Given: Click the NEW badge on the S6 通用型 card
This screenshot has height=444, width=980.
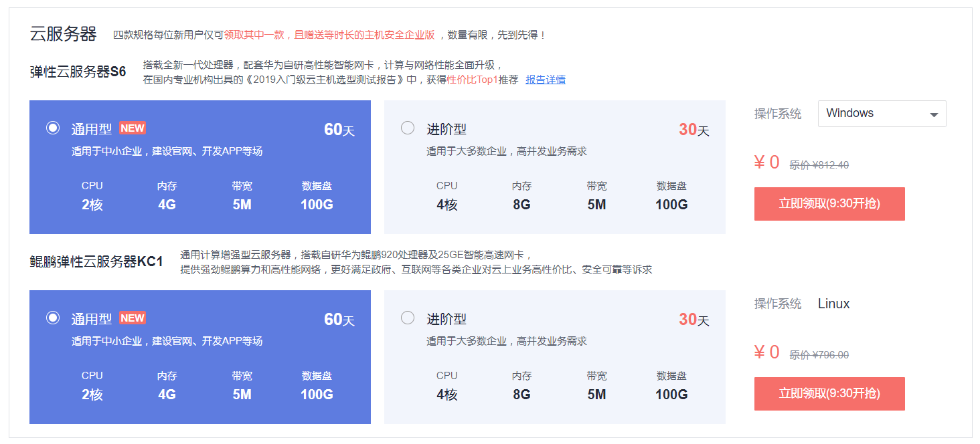Looking at the screenshot, I should pyautogui.click(x=133, y=128).
